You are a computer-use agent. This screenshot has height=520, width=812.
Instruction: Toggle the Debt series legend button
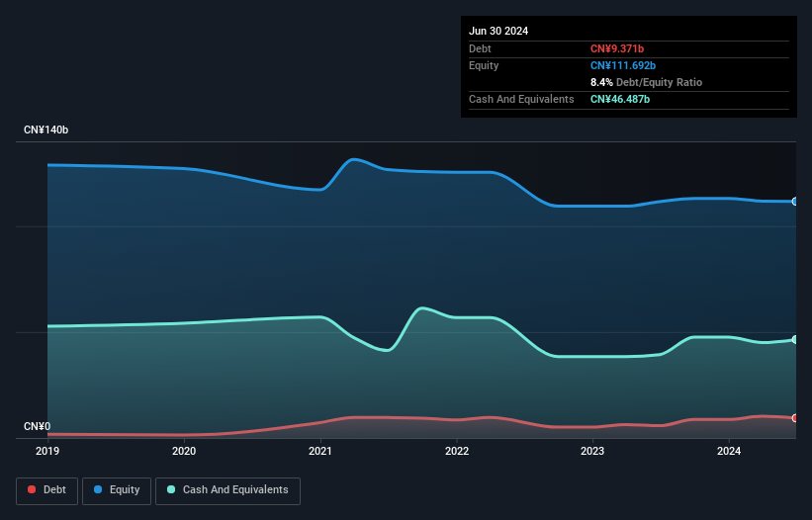[x=47, y=490]
